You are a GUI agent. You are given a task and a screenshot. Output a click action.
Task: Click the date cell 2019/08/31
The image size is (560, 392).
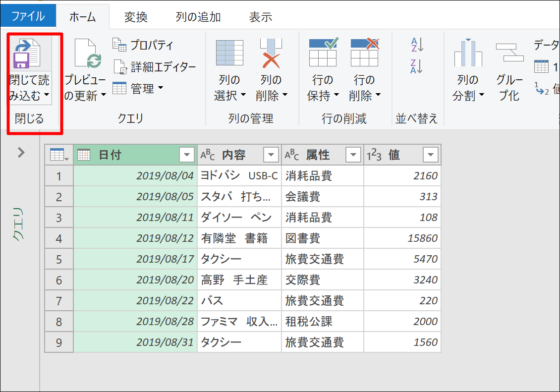[135, 342]
